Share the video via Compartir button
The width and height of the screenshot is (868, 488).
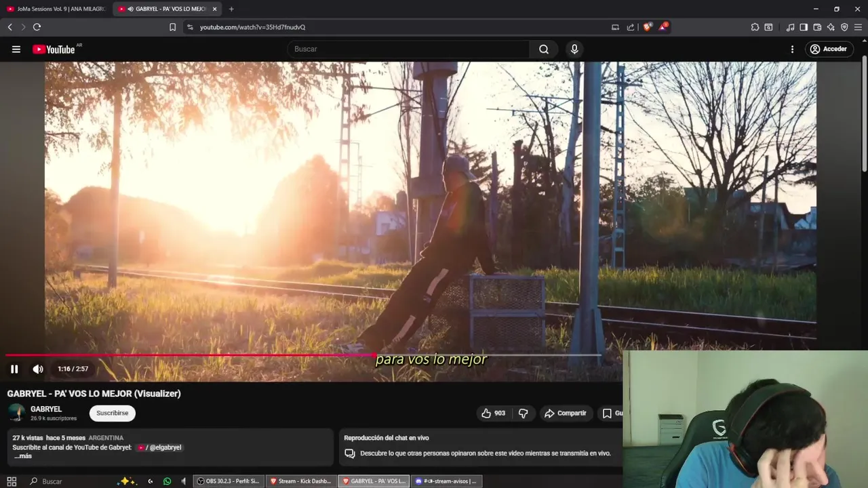click(x=566, y=413)
